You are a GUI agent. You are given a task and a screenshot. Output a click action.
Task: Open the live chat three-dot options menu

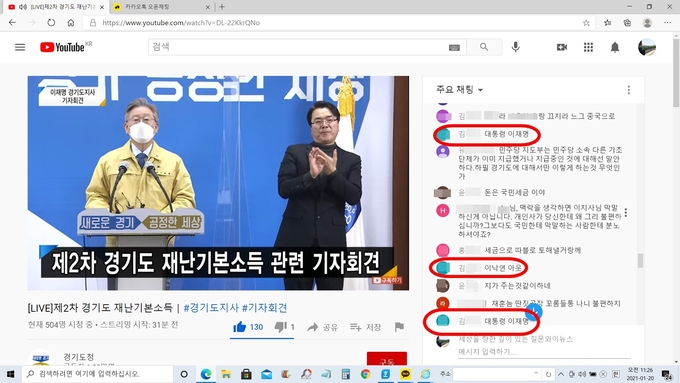(628, 90)
